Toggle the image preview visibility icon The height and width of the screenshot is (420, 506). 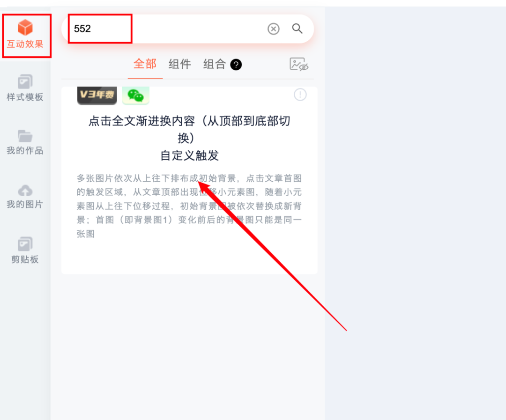(x=299, y=64)
